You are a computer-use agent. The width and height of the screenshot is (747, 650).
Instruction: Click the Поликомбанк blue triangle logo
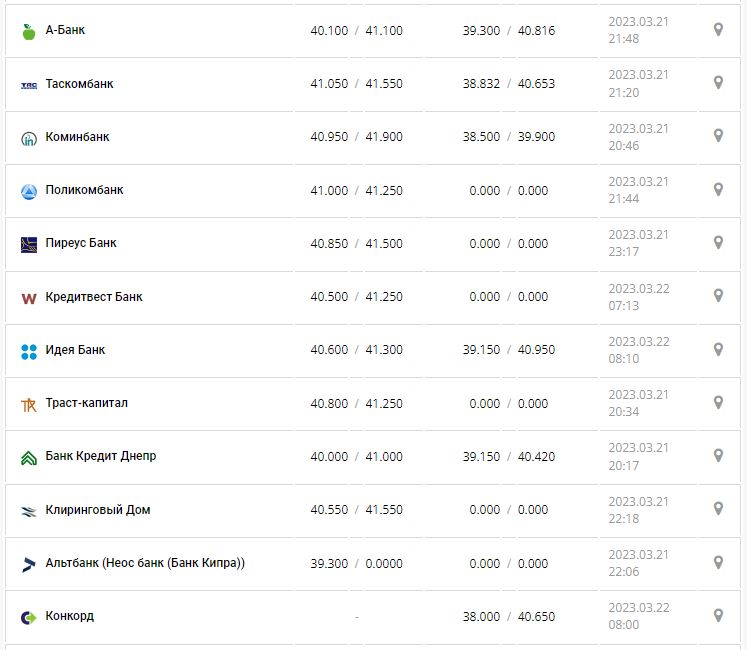click(28, 191)
